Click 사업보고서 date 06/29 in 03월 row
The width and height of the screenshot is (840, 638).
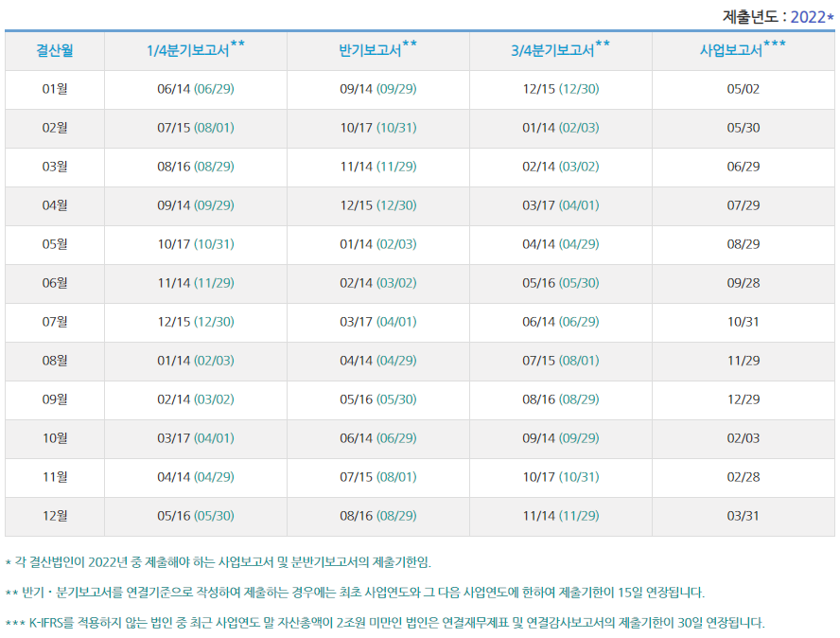point(743,167)
